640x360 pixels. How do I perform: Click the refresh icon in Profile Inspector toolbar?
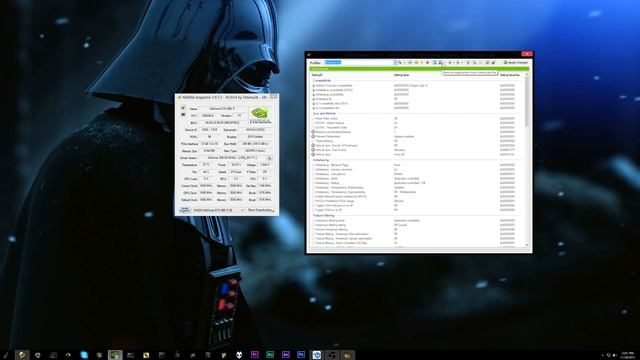click(410, 62)
